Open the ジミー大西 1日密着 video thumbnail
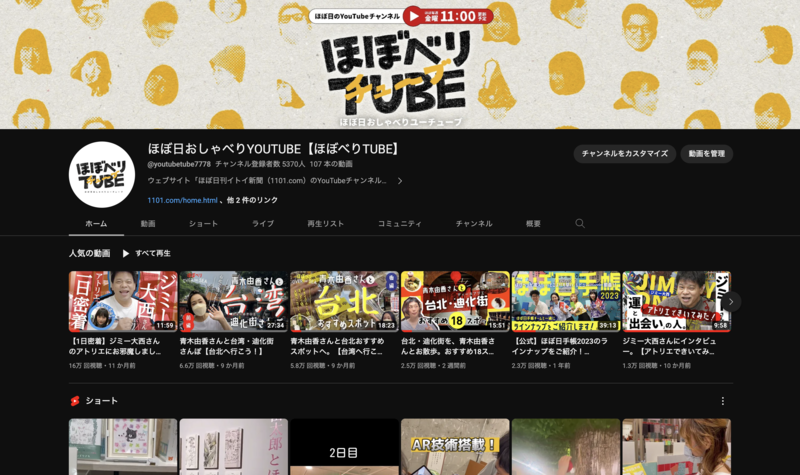This screenshot has height=475, width=800. 123,301
